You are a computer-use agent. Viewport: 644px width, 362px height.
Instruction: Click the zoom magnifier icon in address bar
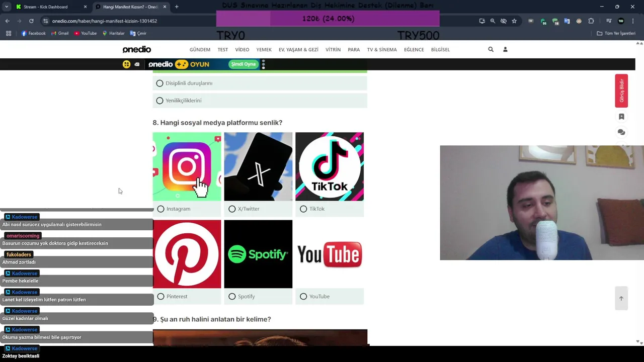coord(493,21)
